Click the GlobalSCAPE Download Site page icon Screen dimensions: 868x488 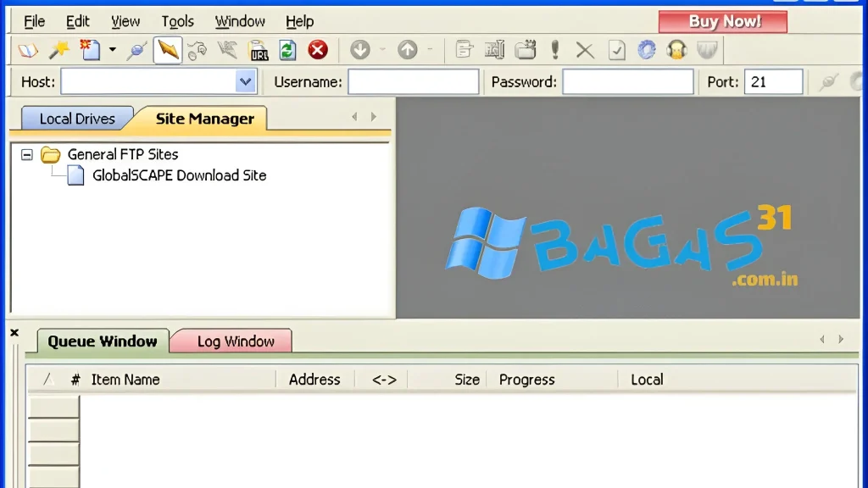coord(75,175)
